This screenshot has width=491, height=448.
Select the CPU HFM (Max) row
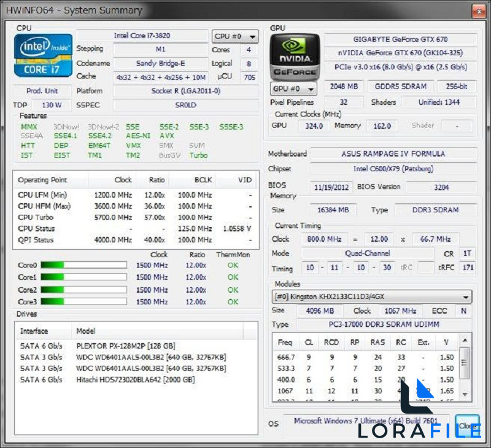[x=136, y=206]
